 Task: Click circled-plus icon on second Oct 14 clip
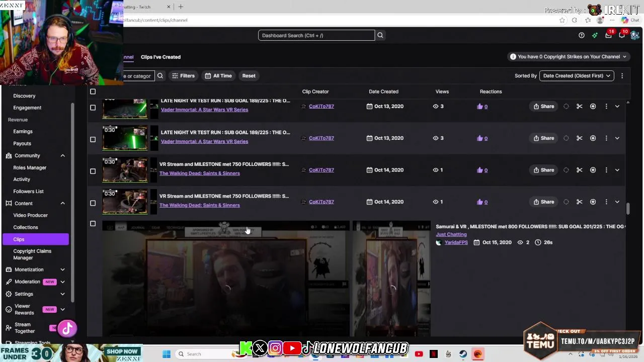coord(593,202)
